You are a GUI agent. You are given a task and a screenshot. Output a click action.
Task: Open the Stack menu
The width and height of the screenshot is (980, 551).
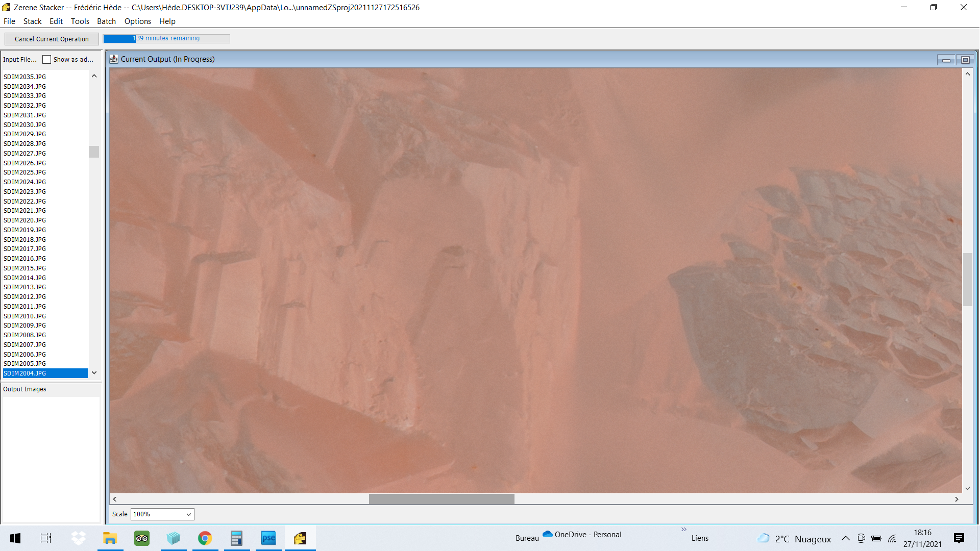[32, 21]
